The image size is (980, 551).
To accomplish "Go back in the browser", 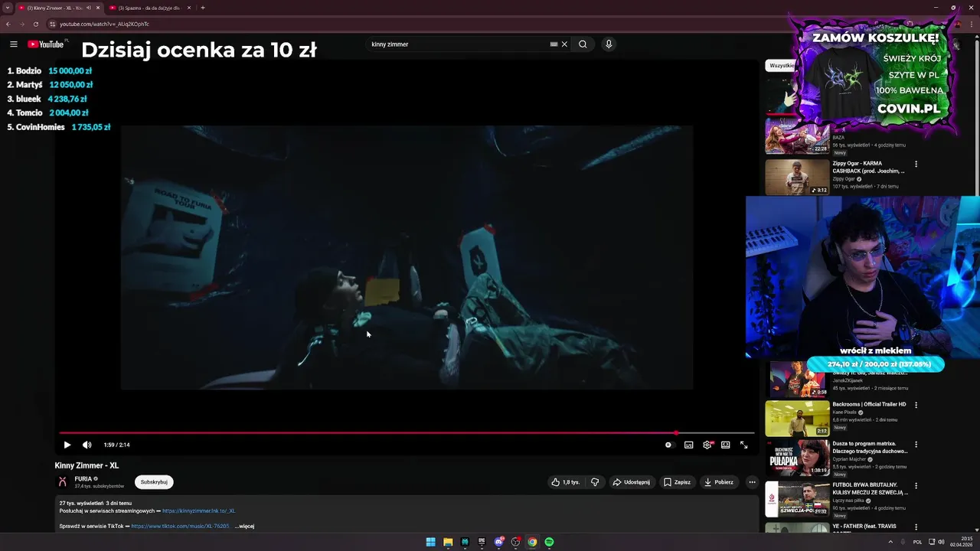I will (8, 24).
